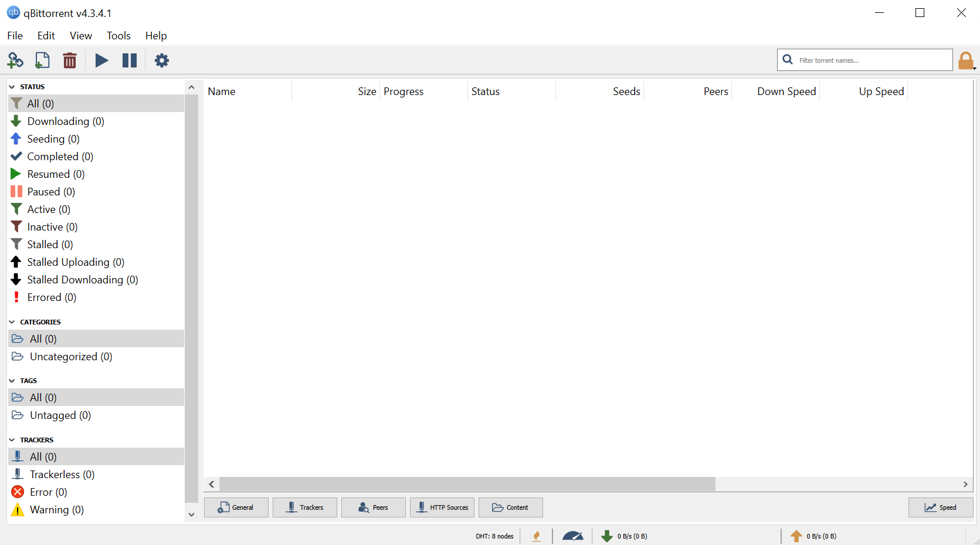Select the Errored status filter
The width and height of the screenshot is (980, 545).
[x=96, y=297]
